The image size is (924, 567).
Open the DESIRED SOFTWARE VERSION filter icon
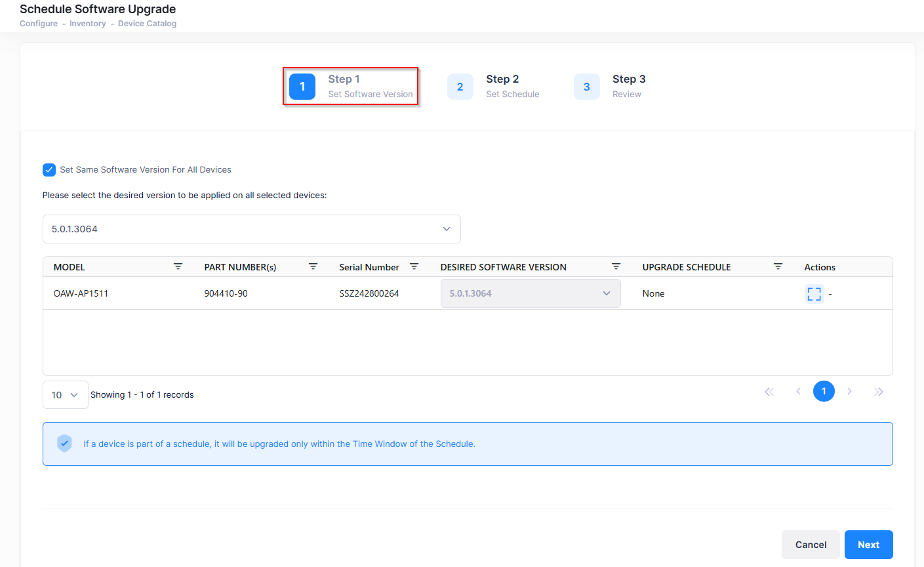(x=616, y=266)
